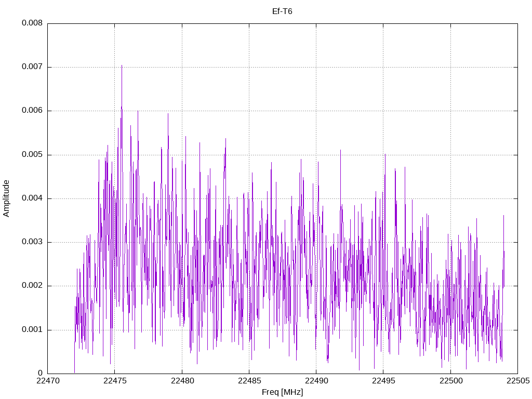Click the Freq [MHz] x-axis label
Screen dimensions: 532x399
[282, 392]
